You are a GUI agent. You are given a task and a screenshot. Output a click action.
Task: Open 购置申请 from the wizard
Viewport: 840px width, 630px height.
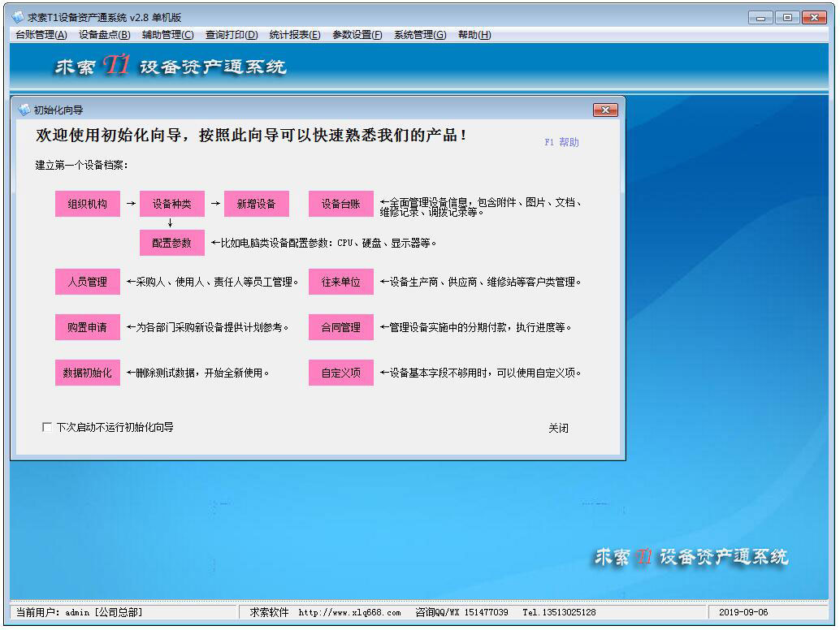pos(87,327)
